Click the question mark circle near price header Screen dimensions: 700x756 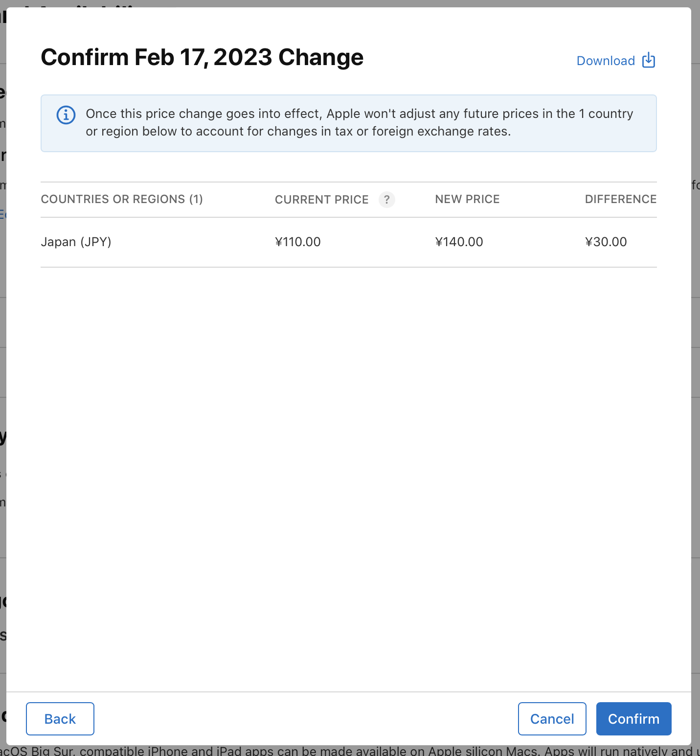coord(387,200)
